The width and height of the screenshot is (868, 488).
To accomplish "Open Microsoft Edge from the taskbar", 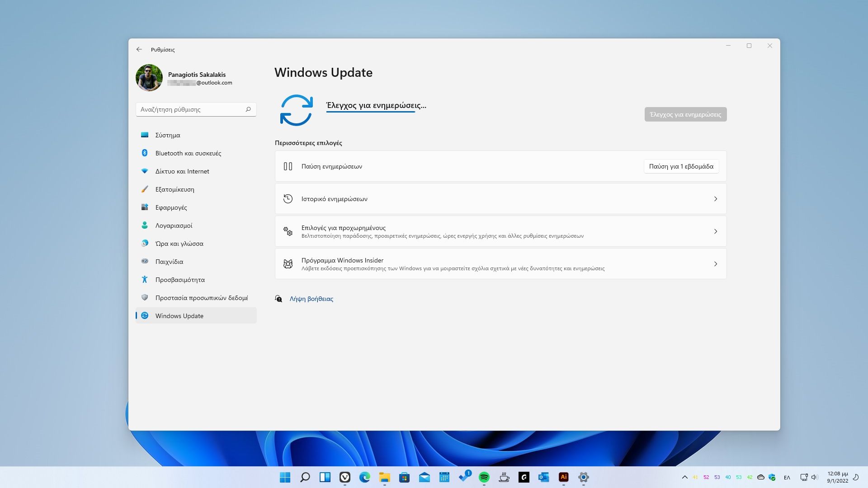I will pyautogui.click(x=364, y=477).
